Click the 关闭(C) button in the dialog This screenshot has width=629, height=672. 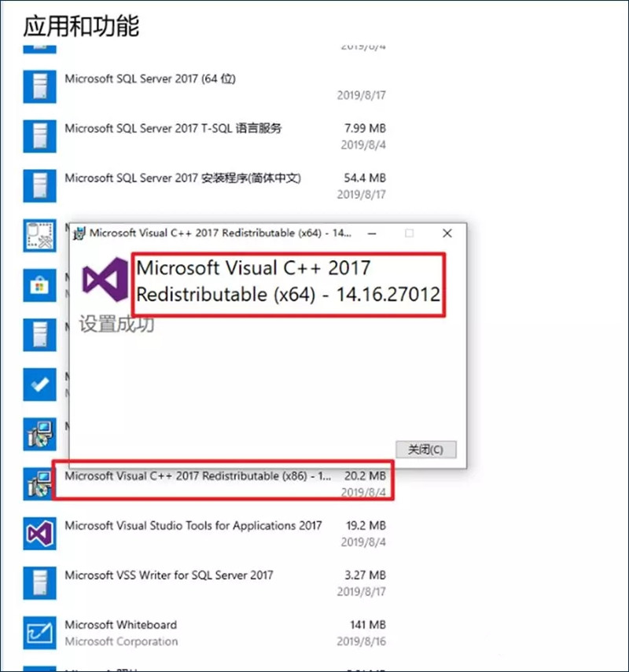(x=426, y=449)
